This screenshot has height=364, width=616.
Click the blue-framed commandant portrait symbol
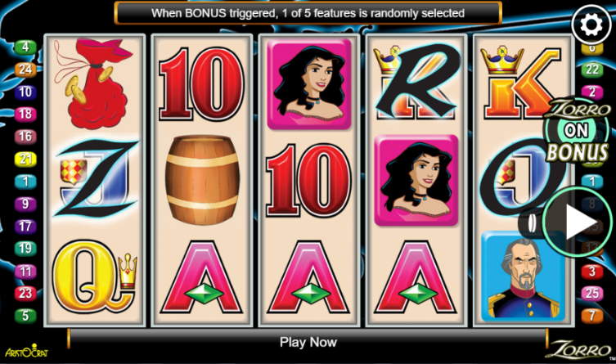click(x=523, y=276)
